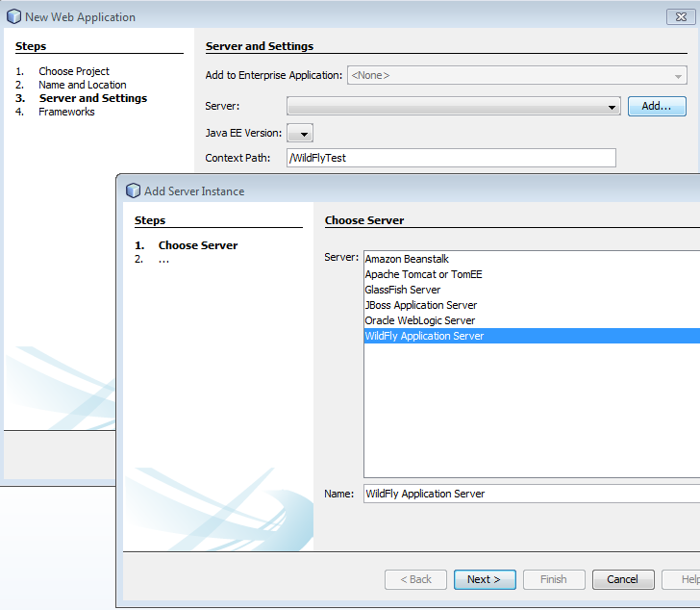
Task: Open the Add to Enterprise Application dropdown
Action: pos(517,75)
